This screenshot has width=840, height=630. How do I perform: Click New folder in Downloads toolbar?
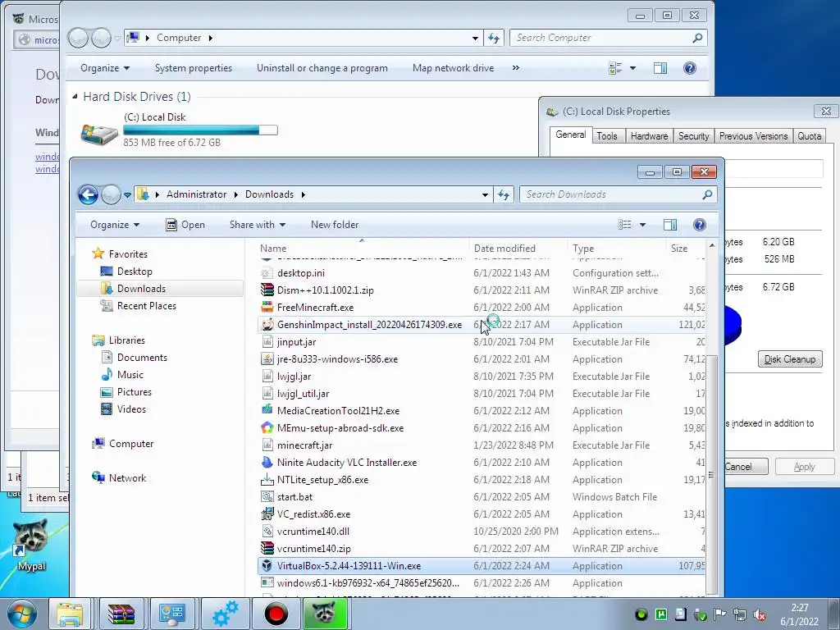335,225
